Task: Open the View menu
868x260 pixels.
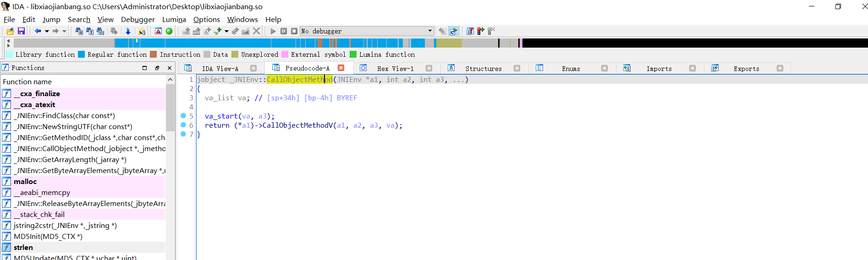Action: click(x=105, y=19)
